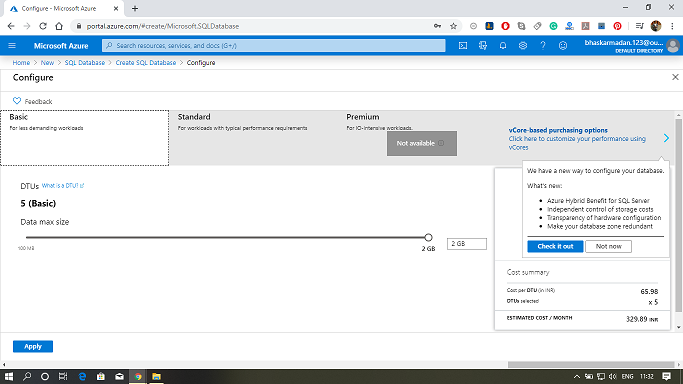Launch Cloud Shell from the top bar
The height and width of the screenshot is (384, 683).
pos(463,46)
